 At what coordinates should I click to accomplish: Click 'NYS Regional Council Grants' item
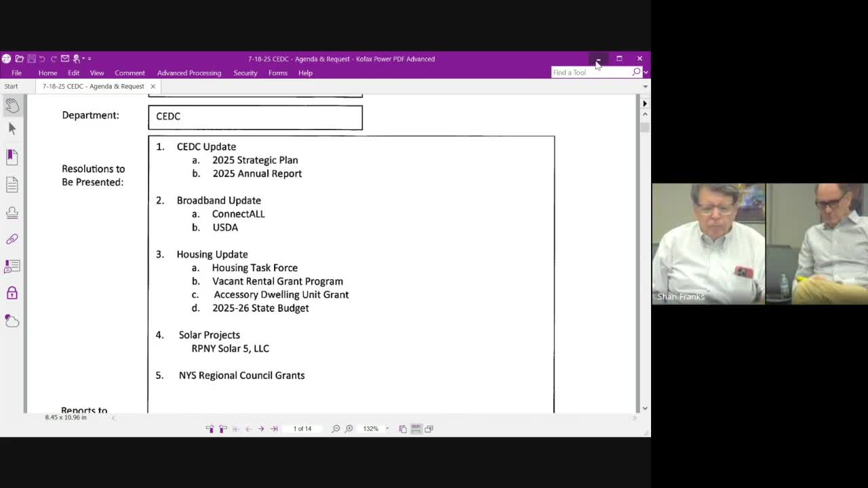coord(241,375)
